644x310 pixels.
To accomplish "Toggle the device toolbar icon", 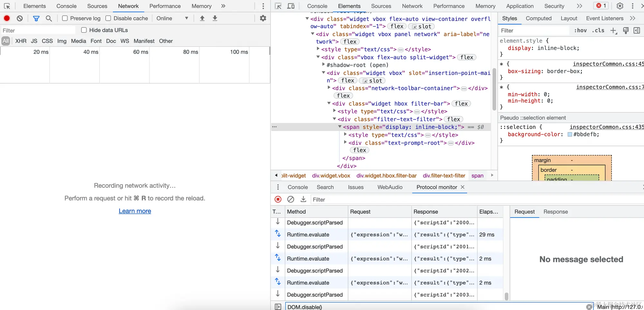I will tap(291, 6).
